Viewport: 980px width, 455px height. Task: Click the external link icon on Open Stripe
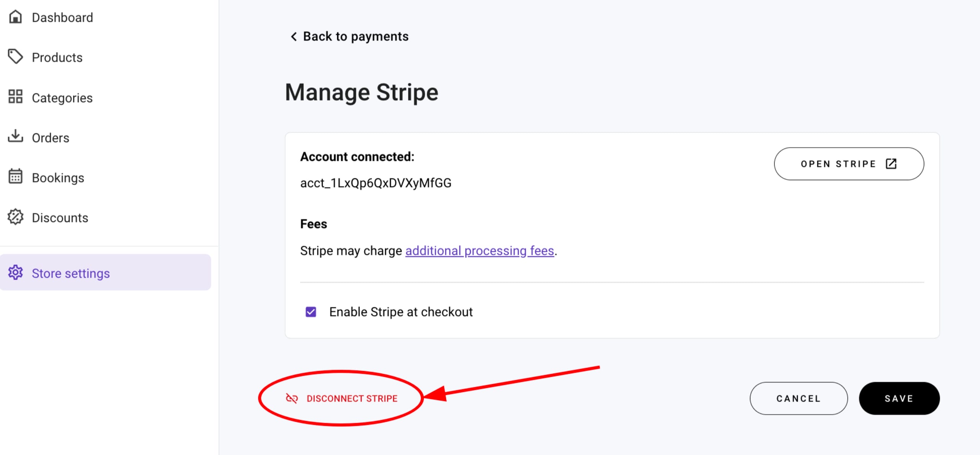(891, 164)
